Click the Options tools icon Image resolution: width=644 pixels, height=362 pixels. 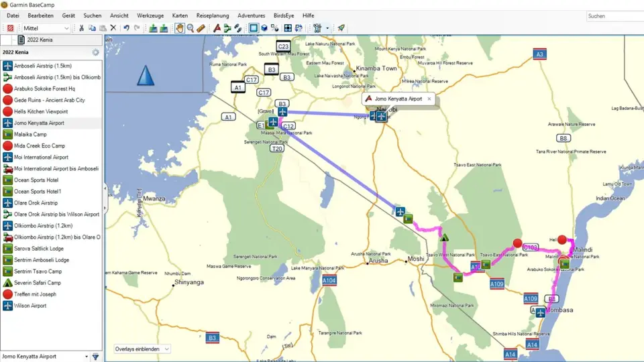point(317,28)
